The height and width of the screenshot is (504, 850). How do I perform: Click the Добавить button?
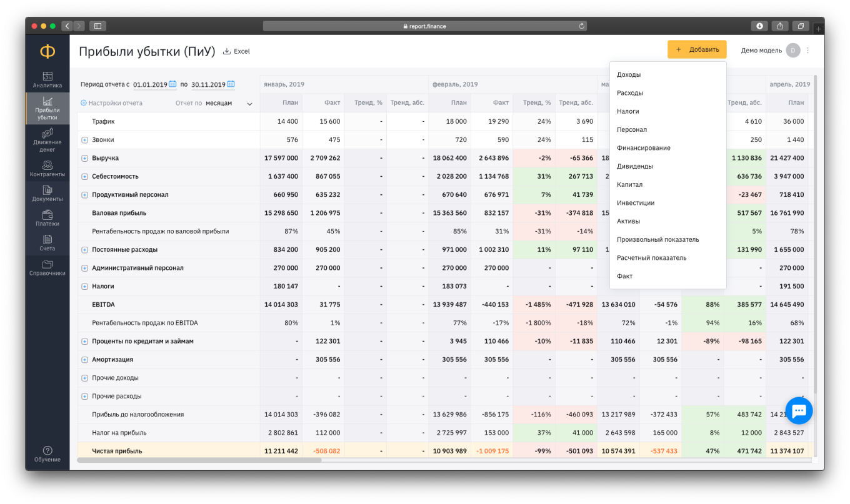[697, 49]
